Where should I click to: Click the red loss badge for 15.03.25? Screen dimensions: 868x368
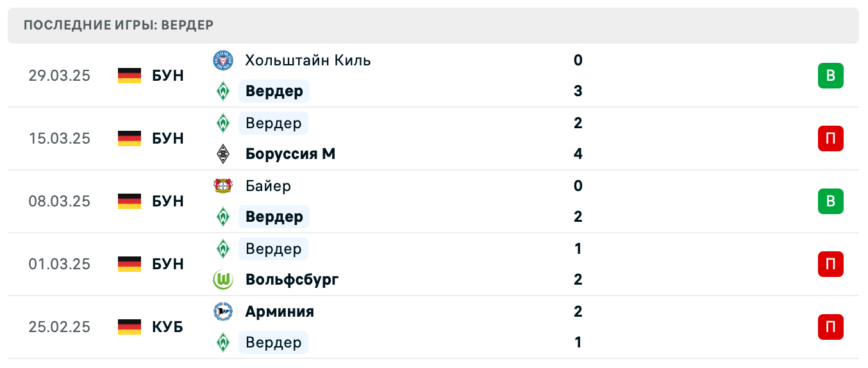coord(830,138)
